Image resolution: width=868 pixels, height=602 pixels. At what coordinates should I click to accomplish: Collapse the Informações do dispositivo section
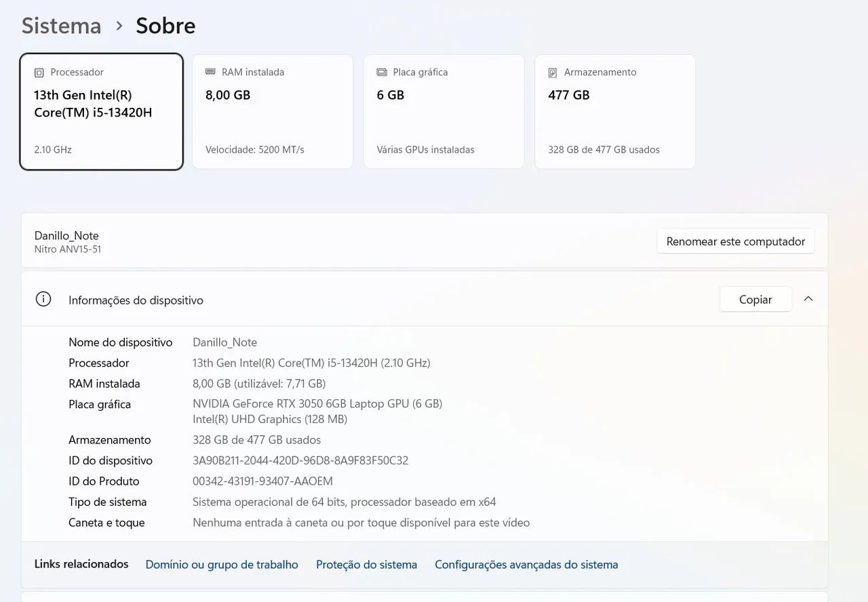point(808,299)
